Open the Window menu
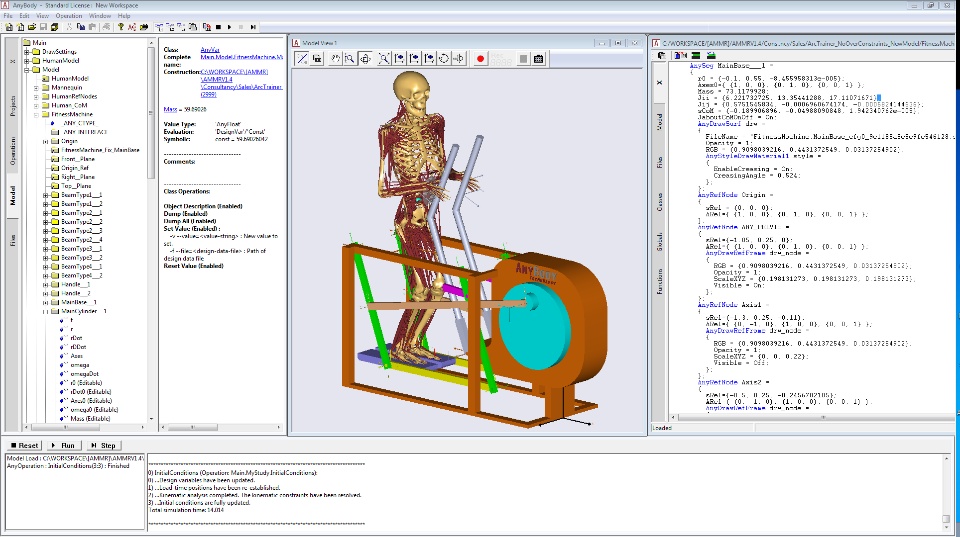The width and height of the screenshot is (960, 537). (x=100, y=16)
